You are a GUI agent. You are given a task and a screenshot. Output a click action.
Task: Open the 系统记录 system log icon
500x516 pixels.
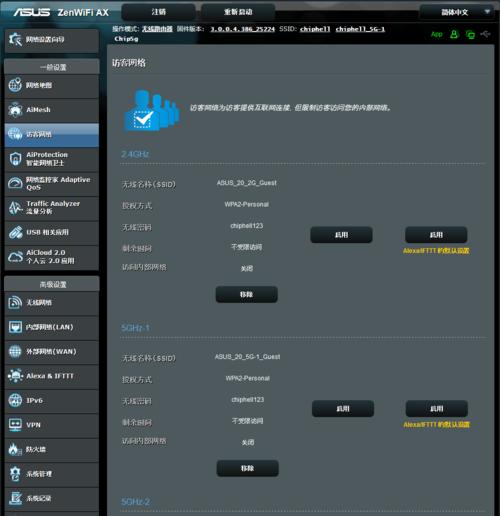[x=15, y=498]
